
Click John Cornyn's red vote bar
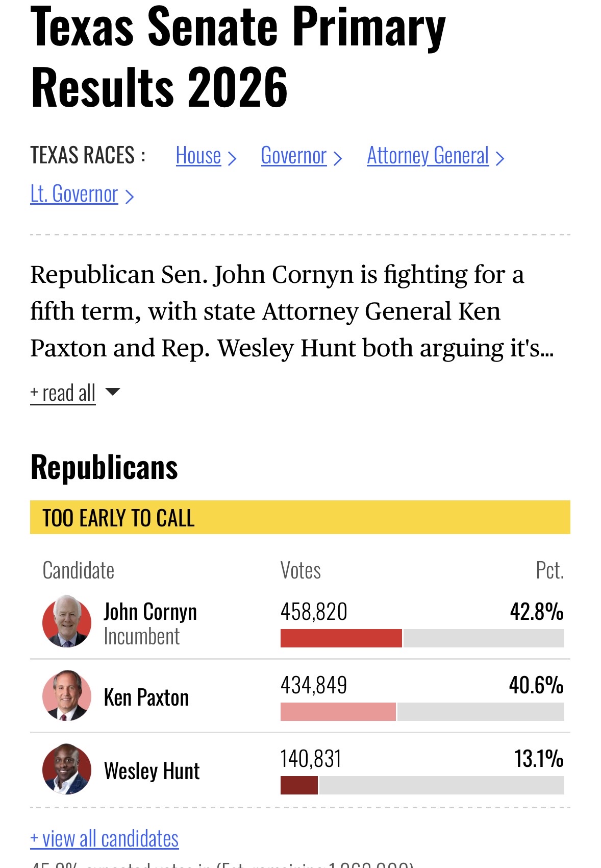pyautogui.click(x=341, y=638)
